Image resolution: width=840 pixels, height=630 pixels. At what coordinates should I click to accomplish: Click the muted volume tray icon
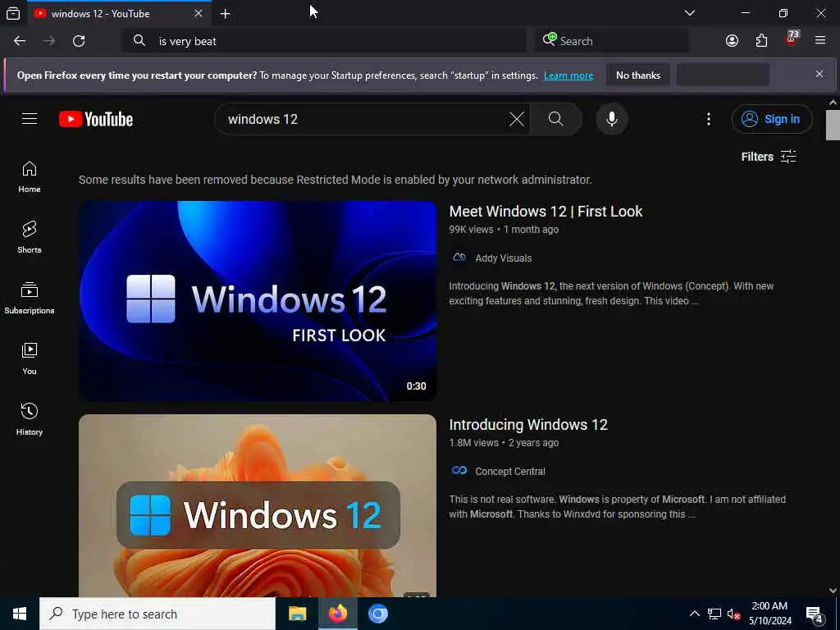point(733,614)
